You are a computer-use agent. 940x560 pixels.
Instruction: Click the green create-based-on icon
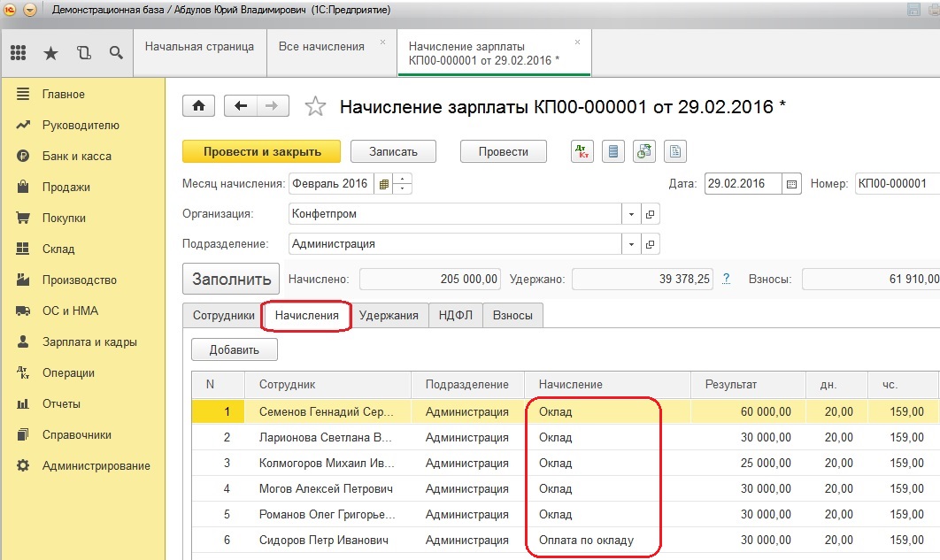[x=644, y=151]
